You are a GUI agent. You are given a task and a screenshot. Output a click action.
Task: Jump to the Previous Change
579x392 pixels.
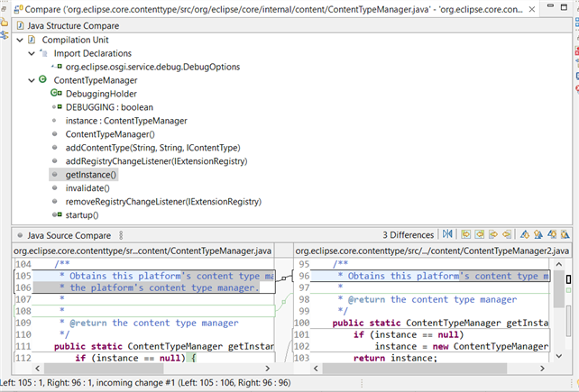tap(565, 234)
